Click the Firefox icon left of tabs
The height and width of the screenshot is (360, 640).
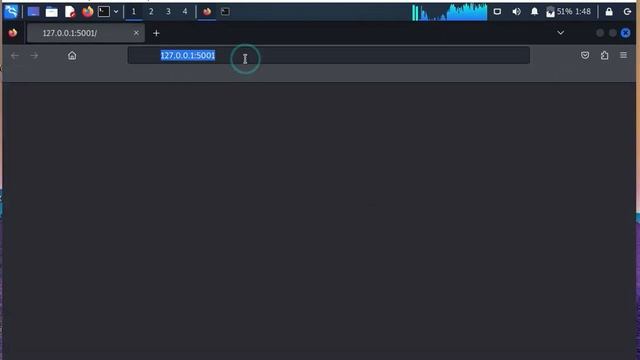pyautogui.click(x=13, y=33)
